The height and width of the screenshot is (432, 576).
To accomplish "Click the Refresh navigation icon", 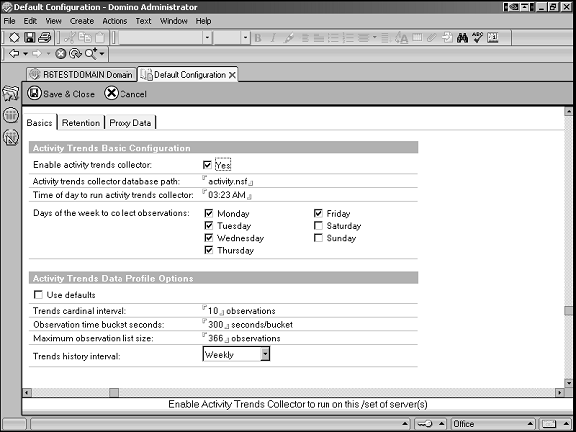I will click(x=75, y=54).
